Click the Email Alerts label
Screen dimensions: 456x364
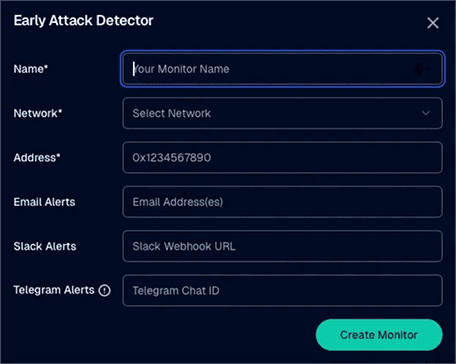tap(44, 202)
